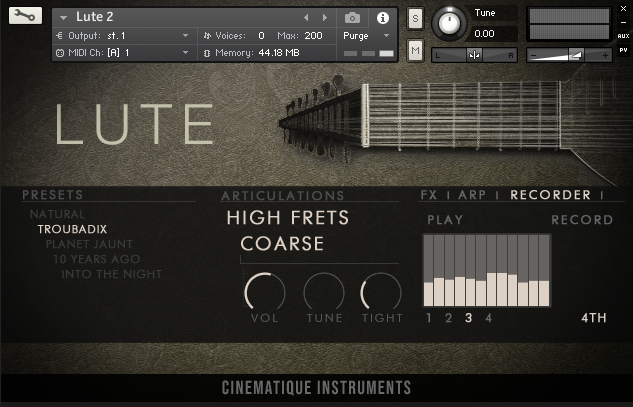
Task: Select the COARSE articulation
Action: click(282, 243)
